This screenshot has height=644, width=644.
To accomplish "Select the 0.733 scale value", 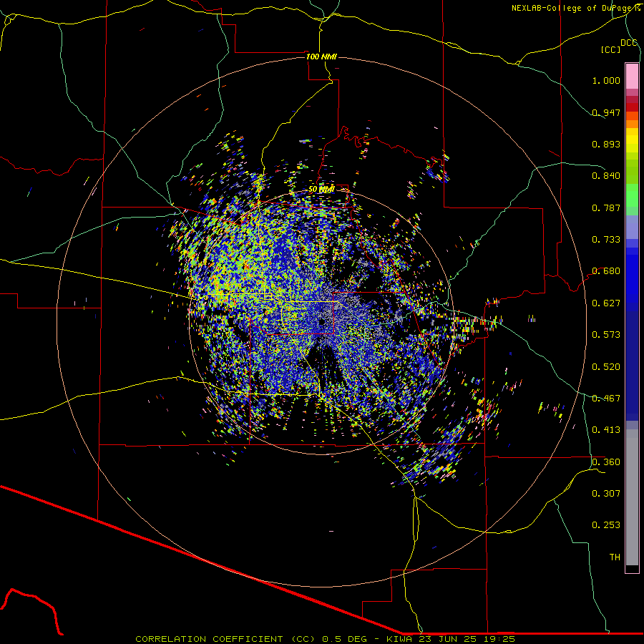I will coord(606,240).
